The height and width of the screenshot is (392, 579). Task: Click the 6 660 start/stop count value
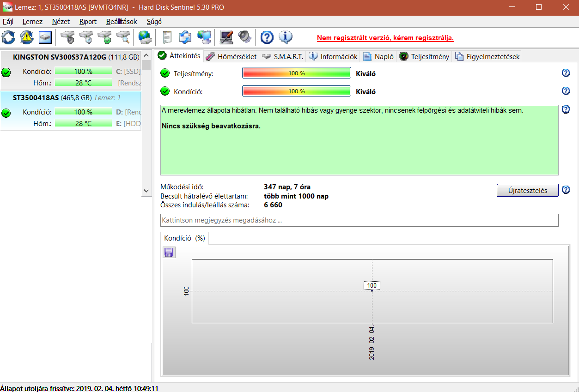[x=273, y=205]
